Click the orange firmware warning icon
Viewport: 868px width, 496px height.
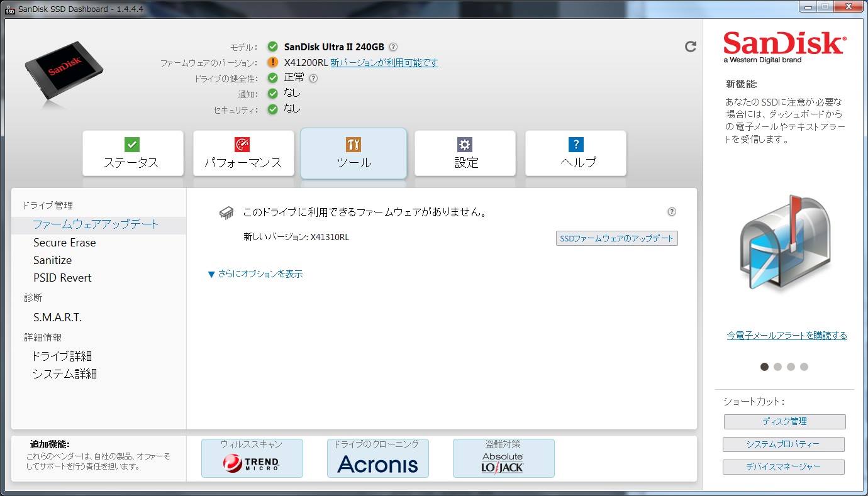pos(272,62)
